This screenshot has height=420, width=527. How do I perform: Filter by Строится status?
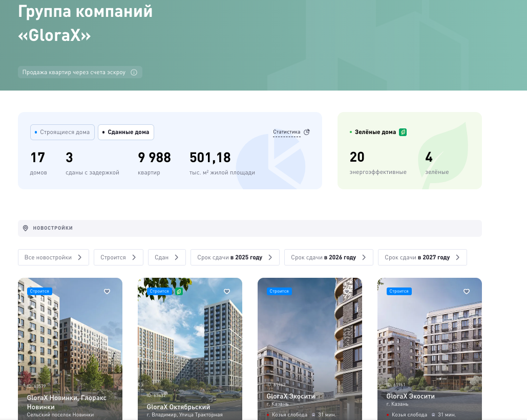[x=119, y=257]
